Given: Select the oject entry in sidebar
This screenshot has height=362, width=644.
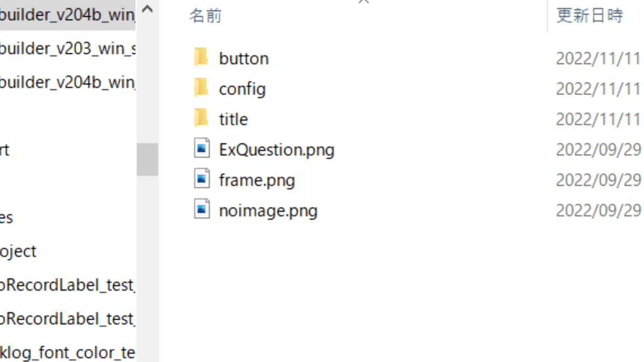Looking at the screenshot, I should [18, 251].
